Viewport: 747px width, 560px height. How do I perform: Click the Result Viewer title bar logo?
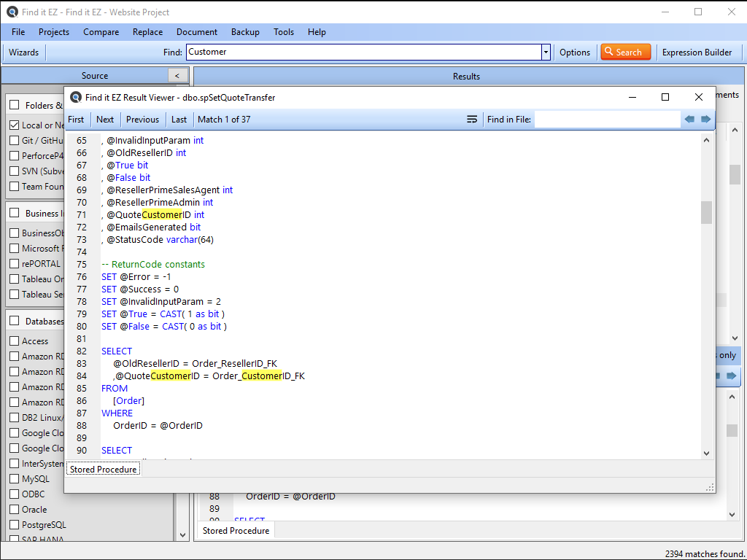(75, 97)
